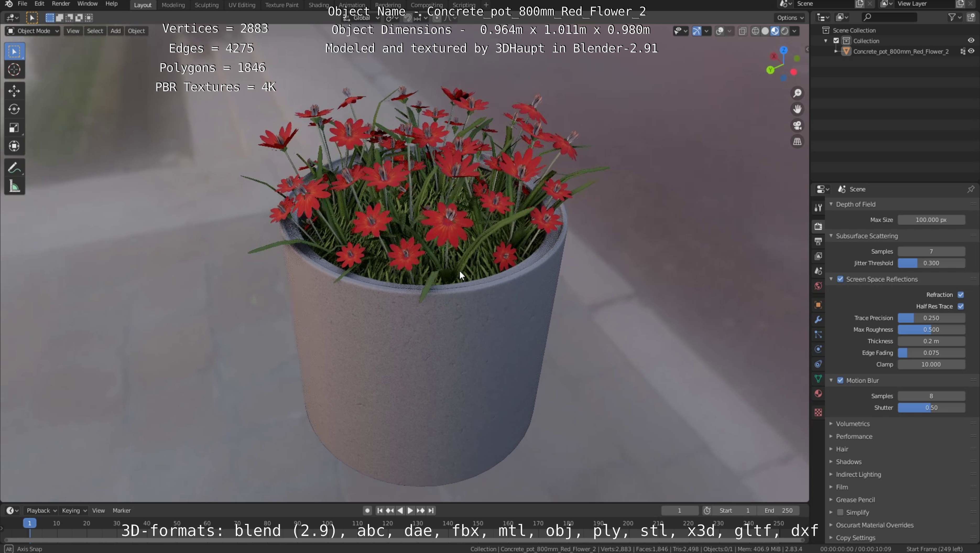Open World properties tab

[818, 286]
